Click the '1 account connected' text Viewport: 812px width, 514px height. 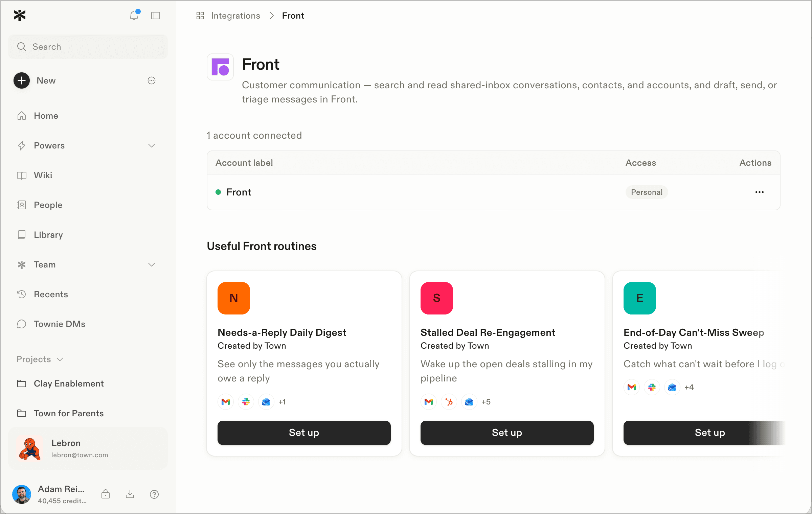click(x=254, y=135)
